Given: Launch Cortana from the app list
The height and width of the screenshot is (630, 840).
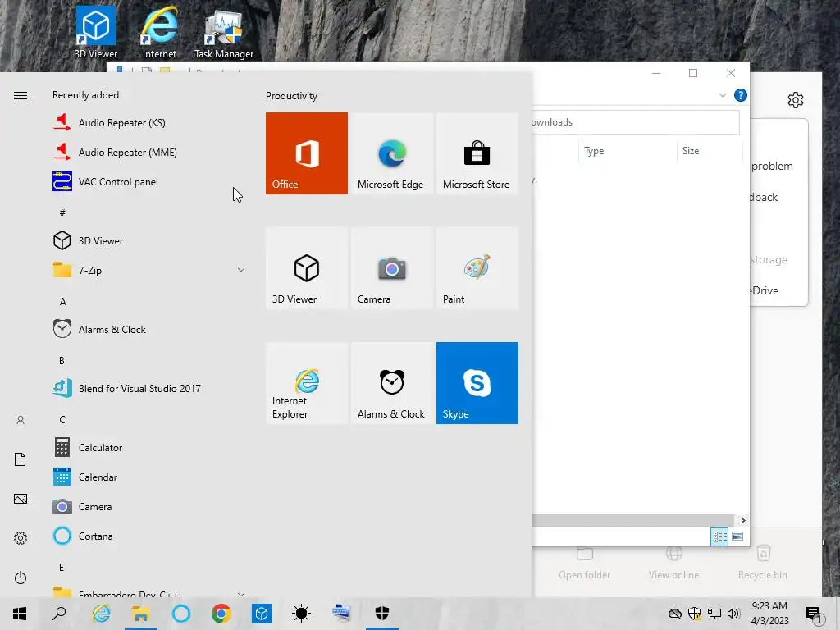Looking at the screenshot, I should tap(149, 536).
